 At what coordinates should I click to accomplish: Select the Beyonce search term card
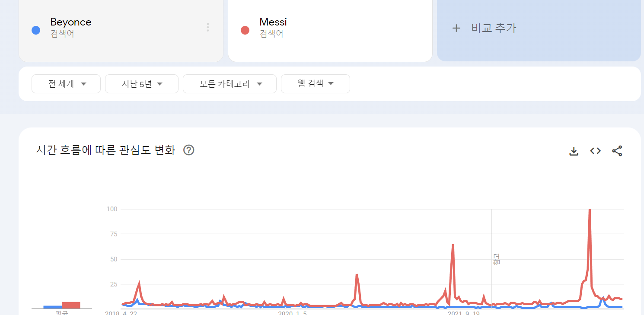121,28
